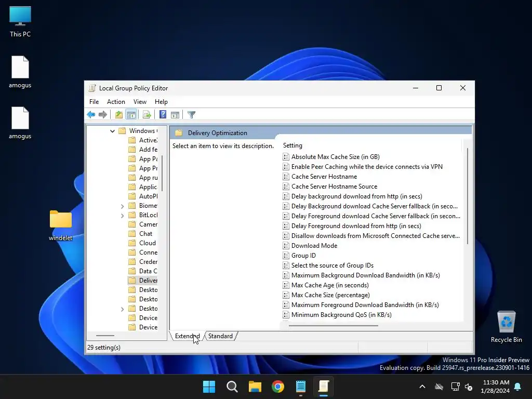The width and height of the screenshot is (532, 399).
Task: Click the tree pane horizontal scrollbar
Action: (x=105, y=336)
